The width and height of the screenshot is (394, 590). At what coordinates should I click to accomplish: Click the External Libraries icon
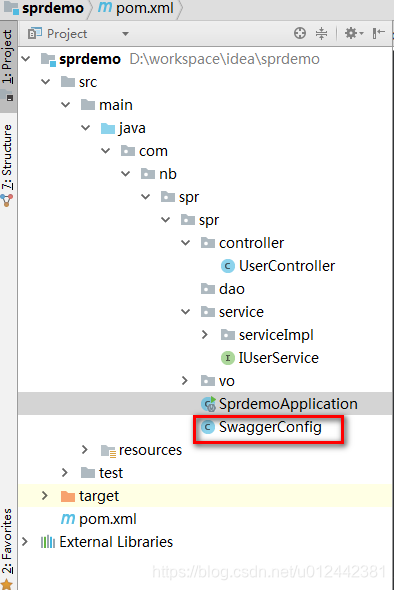click(x=48, y=542)
